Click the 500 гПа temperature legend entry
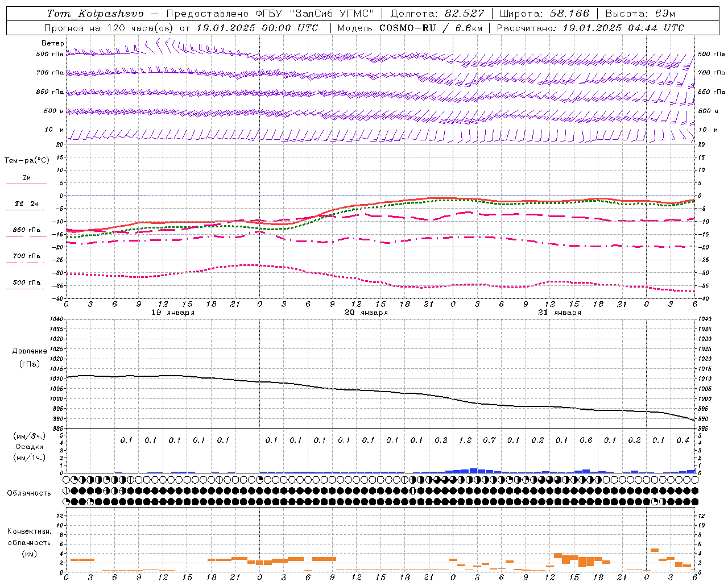The width and height of the screenshot is (728, 582). pos(27,282)
